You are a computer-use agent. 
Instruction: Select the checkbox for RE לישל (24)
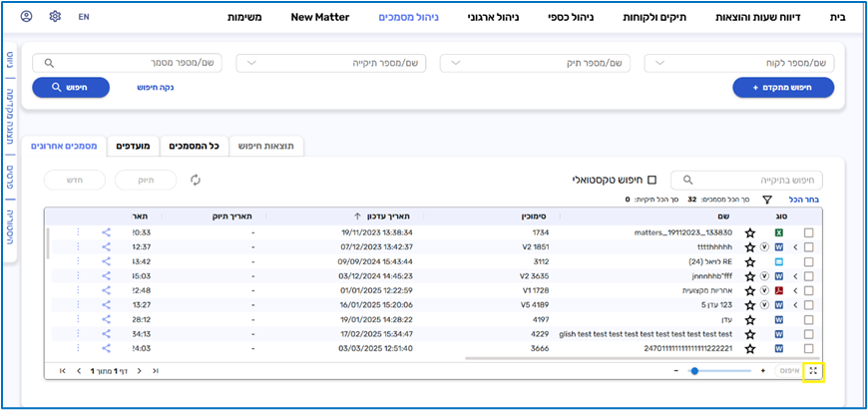pyautogui.click(x=809, y=261)
